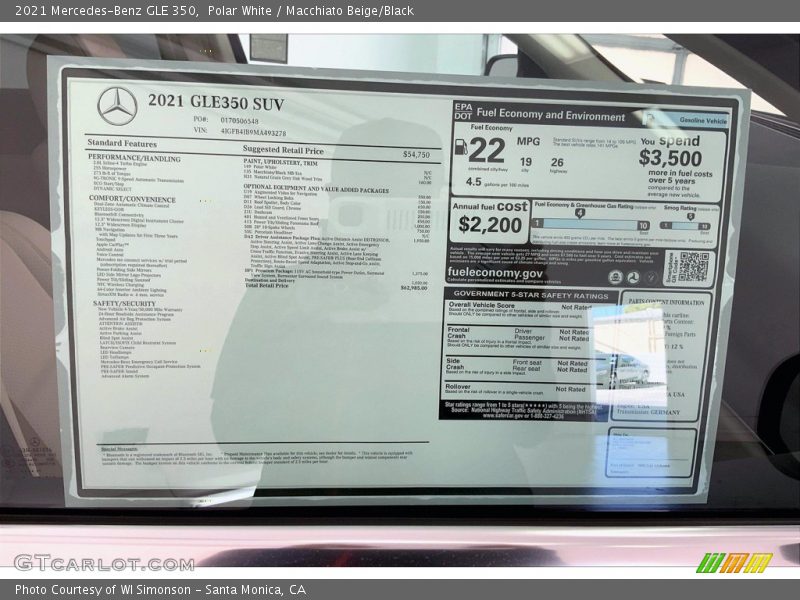This screenshot has height=600, width=800.
Task: Click 'Fuel Economy and Environment' header
Action: pyautogui.click(x=551, y=115)
